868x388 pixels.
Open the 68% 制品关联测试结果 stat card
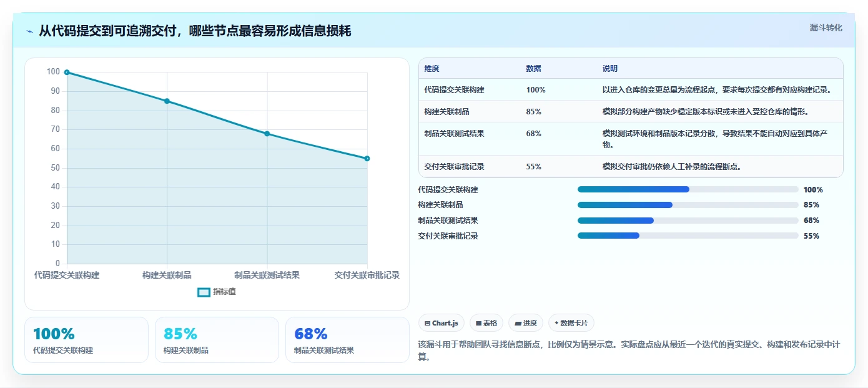[x=347, y=340]
